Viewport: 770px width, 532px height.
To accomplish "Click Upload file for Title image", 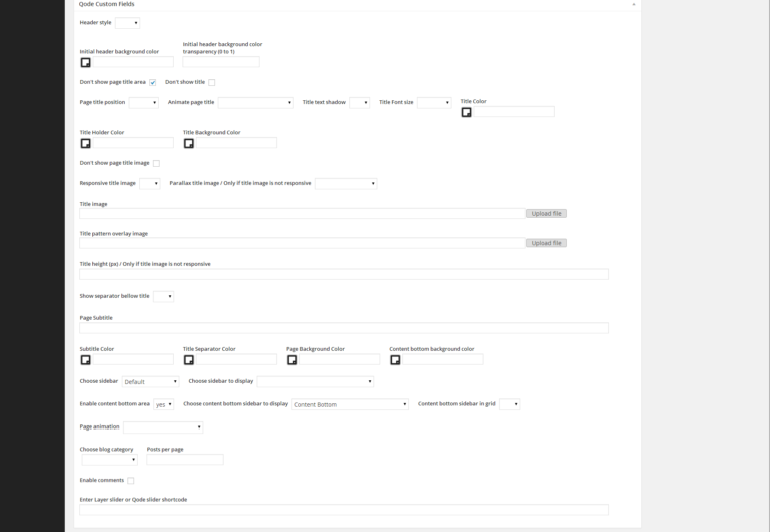I will 546,214.
